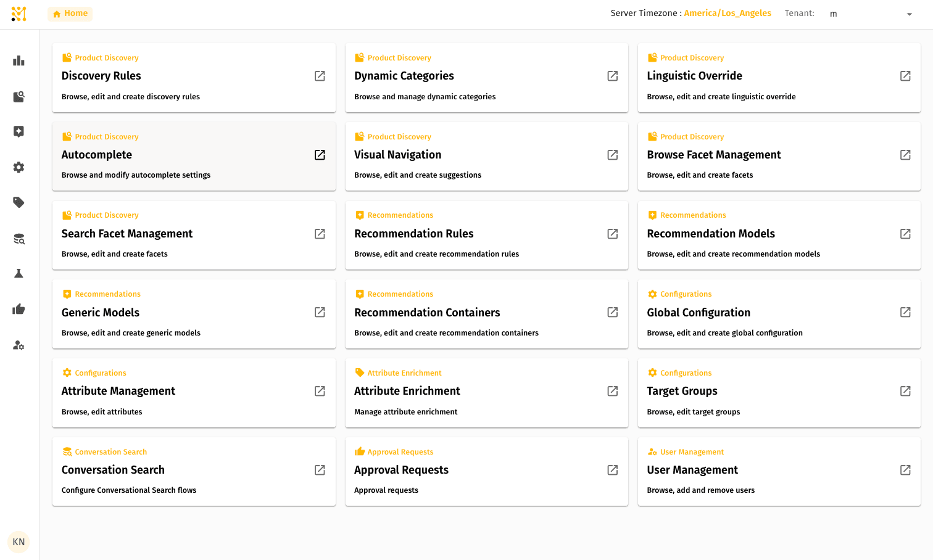The width and height of the screenshot is (933, 560).
Task: Click 'Browse and manage dynamic categories' text
Action: 425,97
